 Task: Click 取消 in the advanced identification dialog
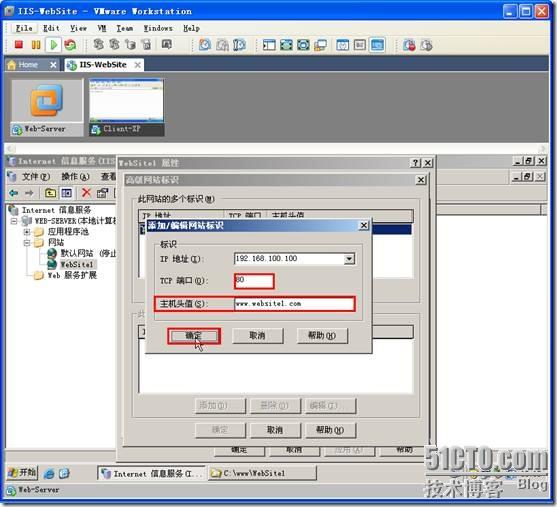(x=275, y=430)
